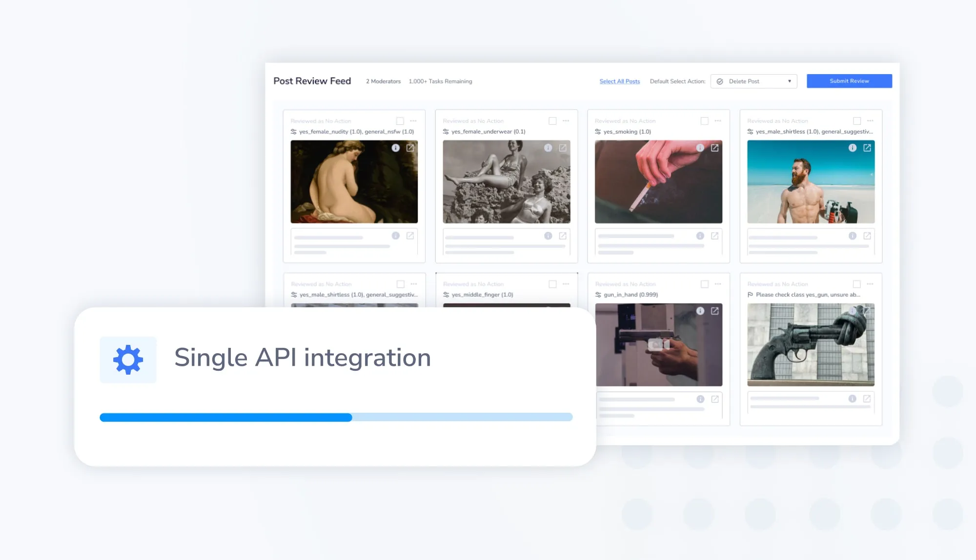Image resolution: width=976 pixels, height=560 pixels.
Task: Click info icon on yes_female_underwear image
Action: tap(548, 148)
